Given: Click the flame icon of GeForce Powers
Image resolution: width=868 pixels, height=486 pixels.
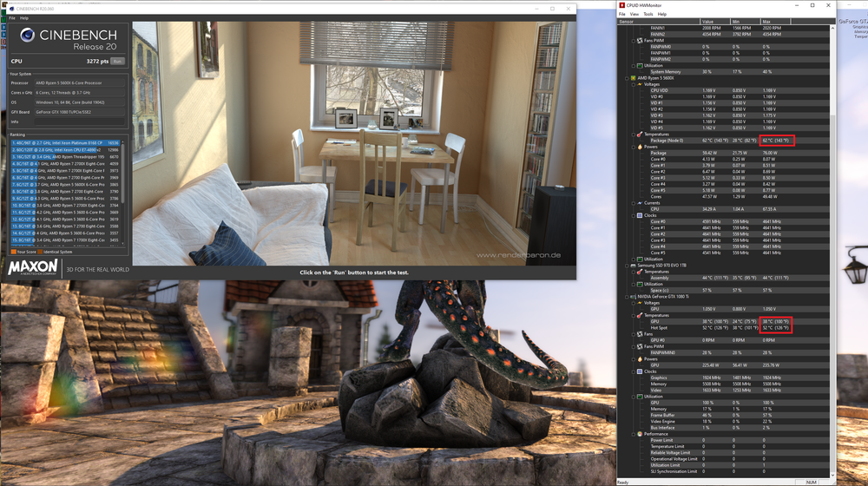Looking at the screenshot, I should (x=640, y=358).
